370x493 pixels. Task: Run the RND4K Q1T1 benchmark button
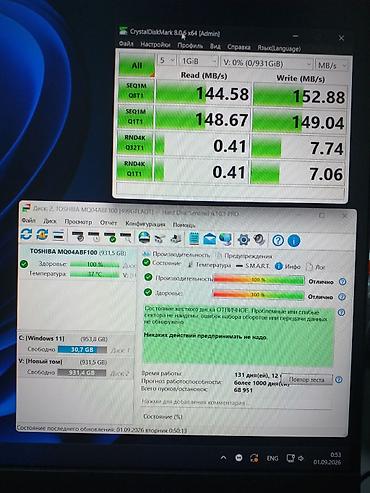(x=134, y=168)
